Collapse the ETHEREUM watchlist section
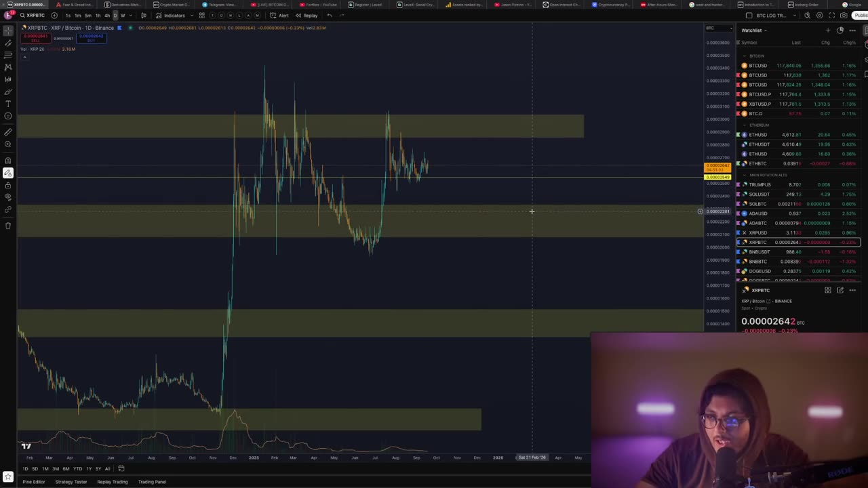Screen dimensions: 868x488 (745, 125)
